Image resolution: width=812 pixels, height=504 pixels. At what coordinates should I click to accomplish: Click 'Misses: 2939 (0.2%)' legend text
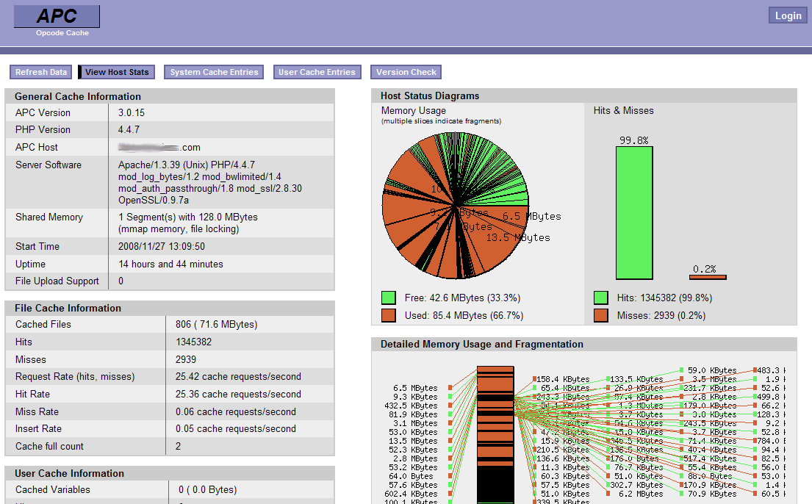[x=661, y=315]
